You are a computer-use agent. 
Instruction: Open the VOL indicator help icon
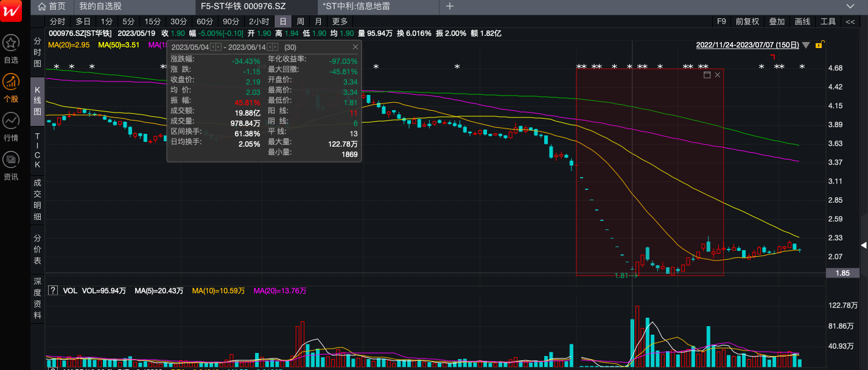click(53, 291)
